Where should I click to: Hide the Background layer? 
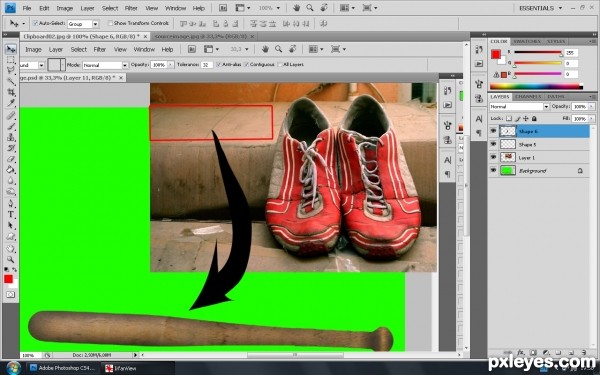pos(493,170)
